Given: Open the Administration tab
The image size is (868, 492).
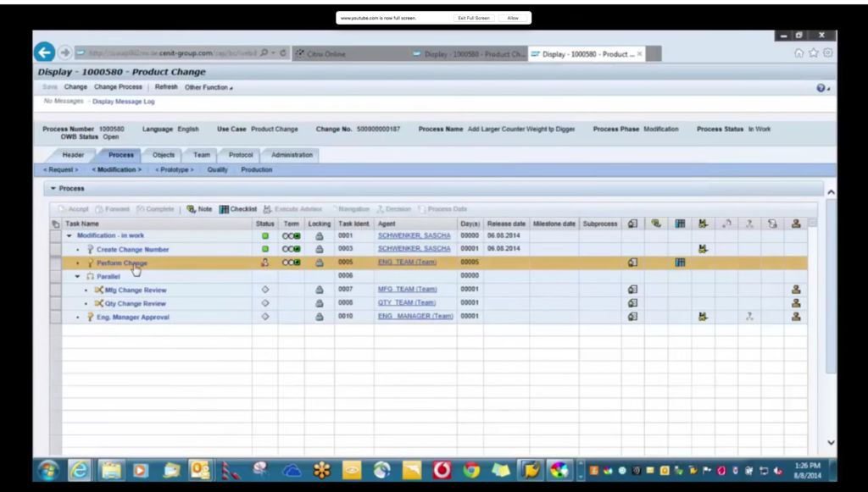Looking at the screenshot, I should pos(292,155).
